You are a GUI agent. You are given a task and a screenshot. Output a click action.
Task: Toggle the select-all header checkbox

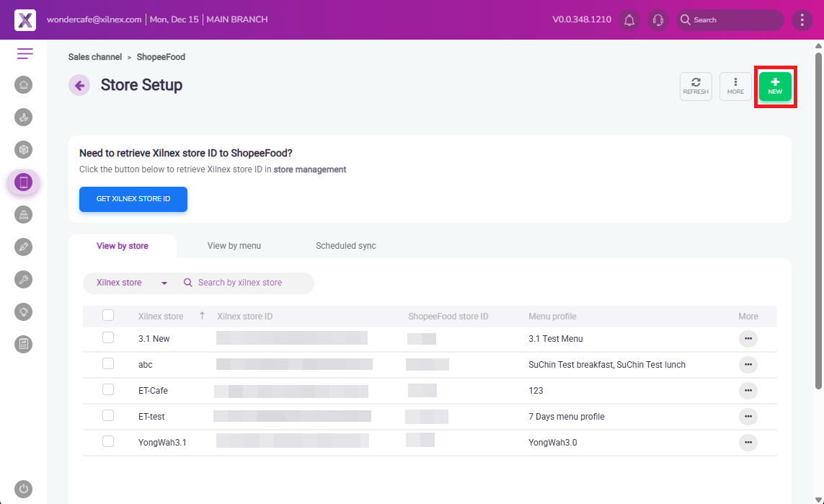pos(108,316)
